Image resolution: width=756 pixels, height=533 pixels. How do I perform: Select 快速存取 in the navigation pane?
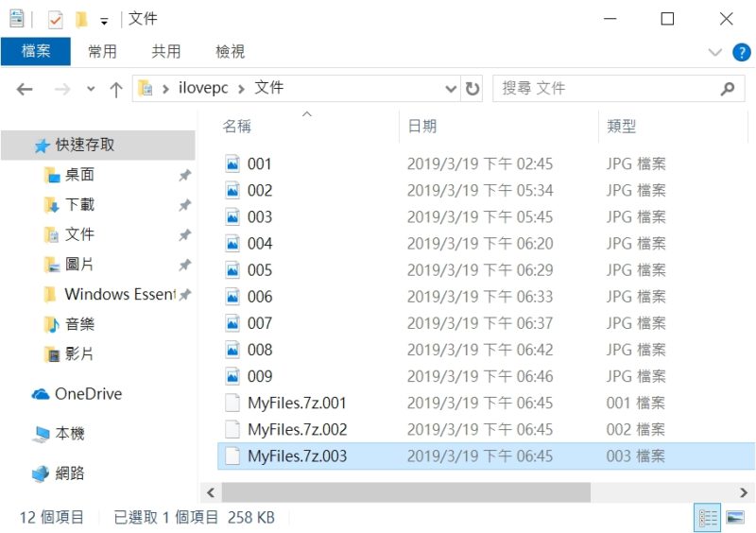(x=98, y=145)
